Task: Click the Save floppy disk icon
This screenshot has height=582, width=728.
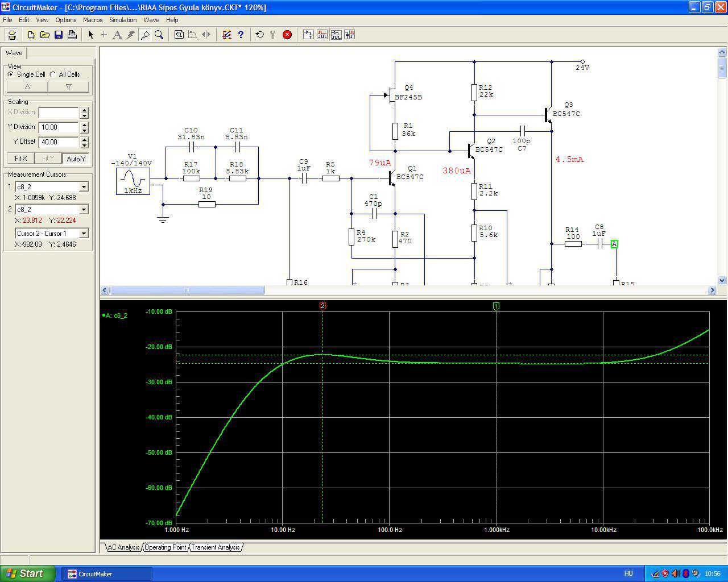Action: [59, 35]
